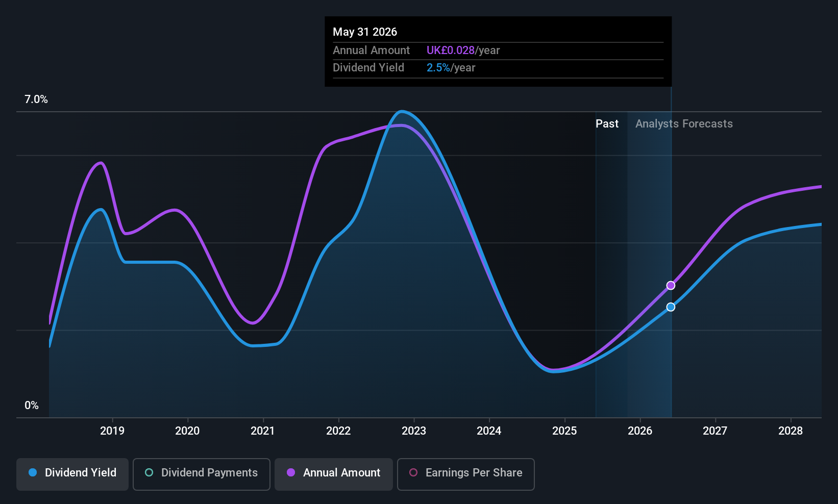The image size is (838, 504).
Task: Click the pink Earnings Per Share circle
Action: (413, 472)
